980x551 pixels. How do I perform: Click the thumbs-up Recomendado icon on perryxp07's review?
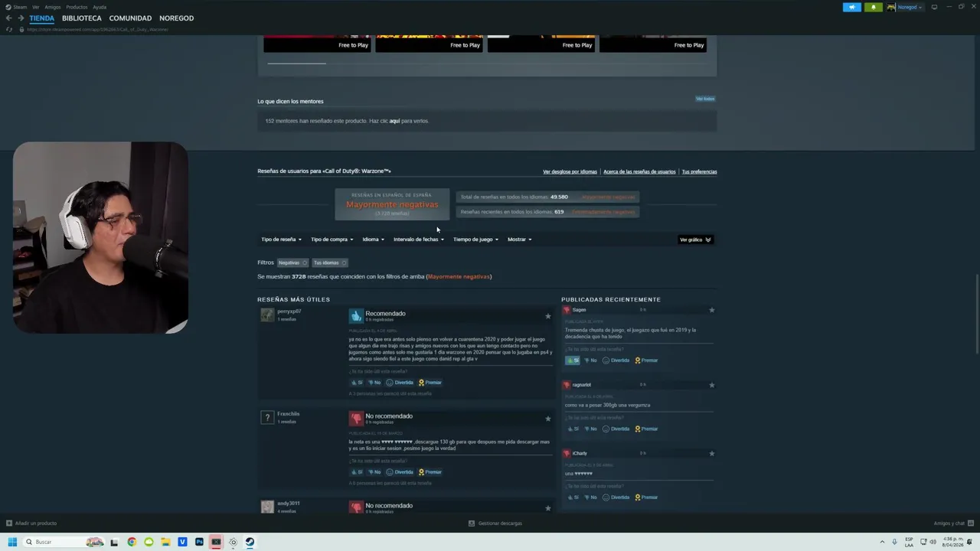pyautogui.click(x=356, y=315)
